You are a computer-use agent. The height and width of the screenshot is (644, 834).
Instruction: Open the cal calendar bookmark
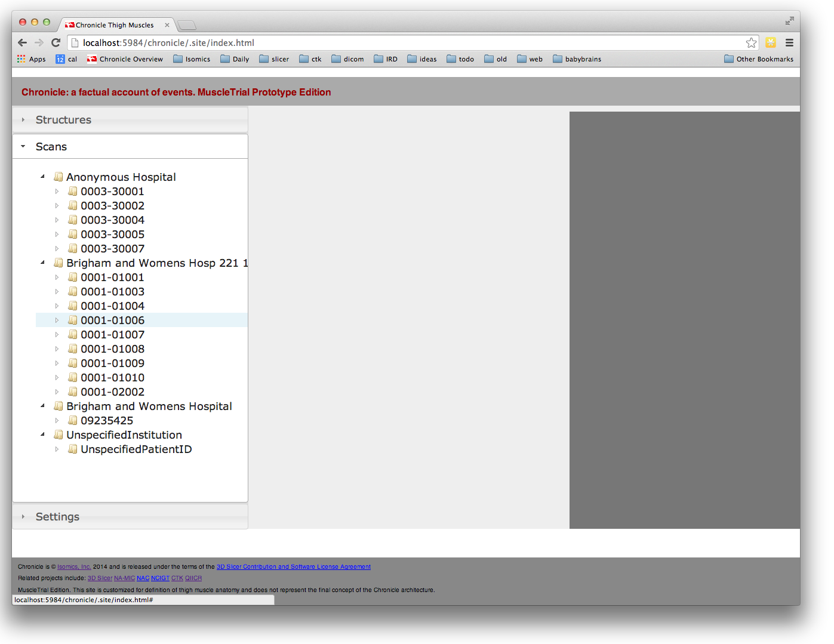pyautogui.click(x=66, y=59)
